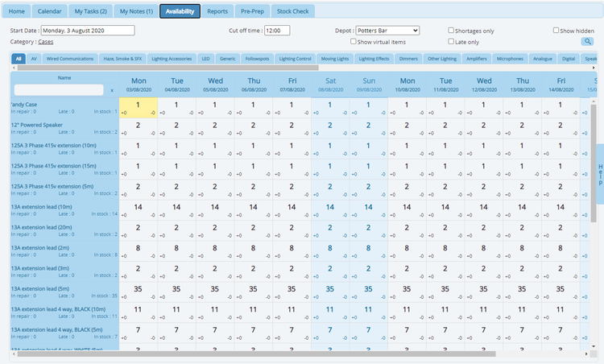
Task: Check the Late only option
Action: [451, 41]
